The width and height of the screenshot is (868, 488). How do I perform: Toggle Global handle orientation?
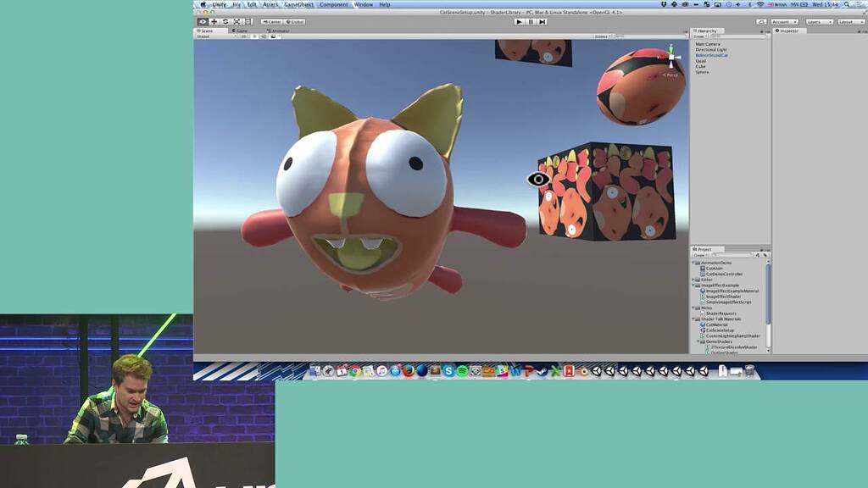[296, 22]
